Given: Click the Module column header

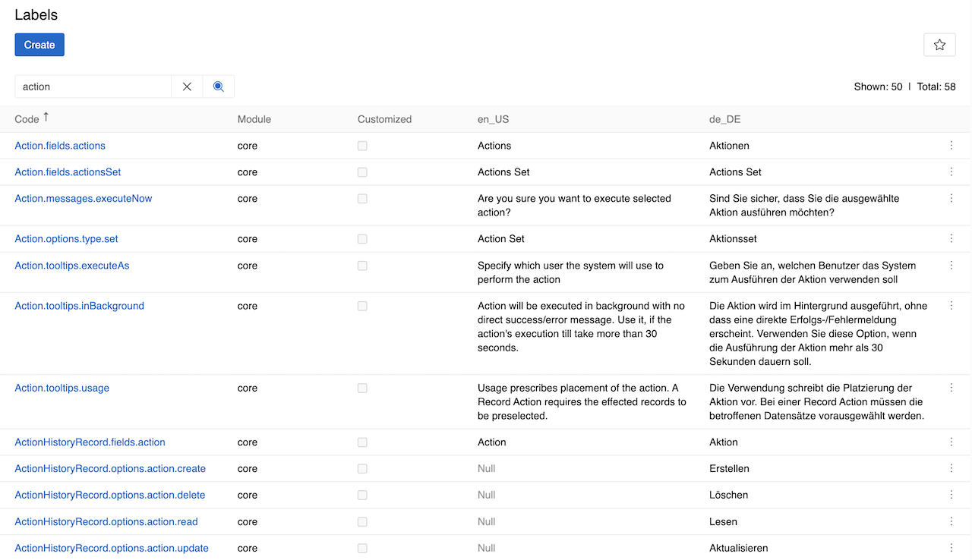Looking at the screenshot, I should pyautogui.click(x=254, y=119).
